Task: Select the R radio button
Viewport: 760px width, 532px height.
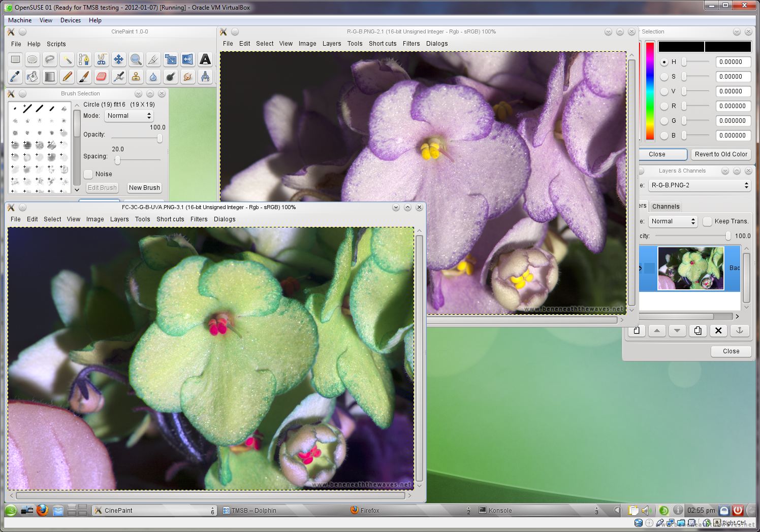Action: (664, 106)
